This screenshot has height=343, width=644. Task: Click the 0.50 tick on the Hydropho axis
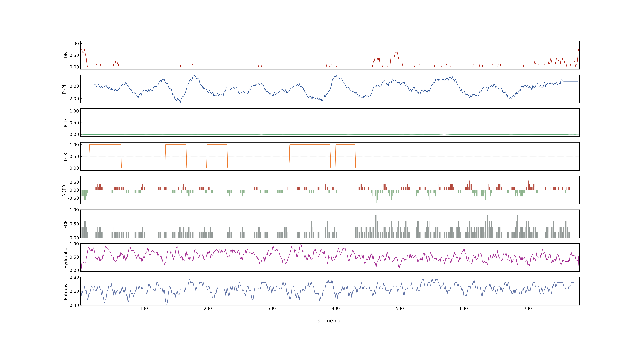(74, 257)
